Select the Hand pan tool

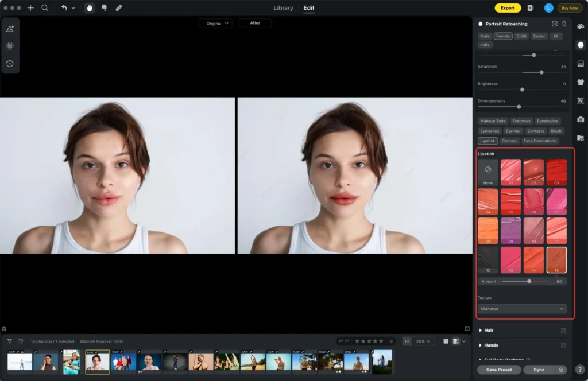[90, 8]
